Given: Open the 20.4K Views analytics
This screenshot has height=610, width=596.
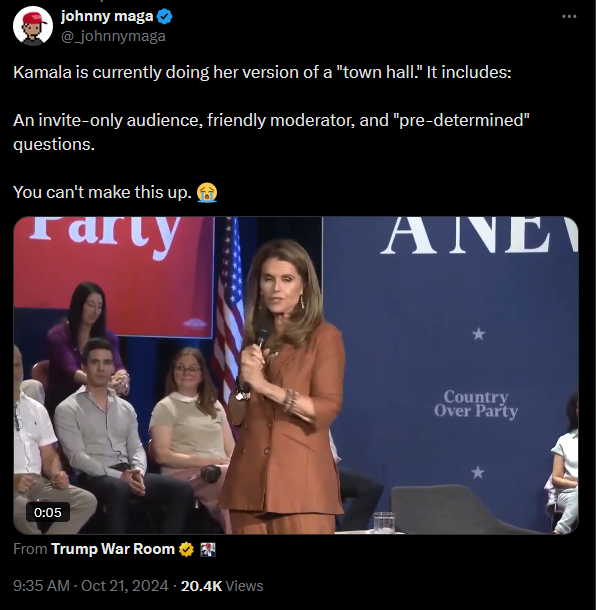Looking at the screenshot, I should (222, 585).
